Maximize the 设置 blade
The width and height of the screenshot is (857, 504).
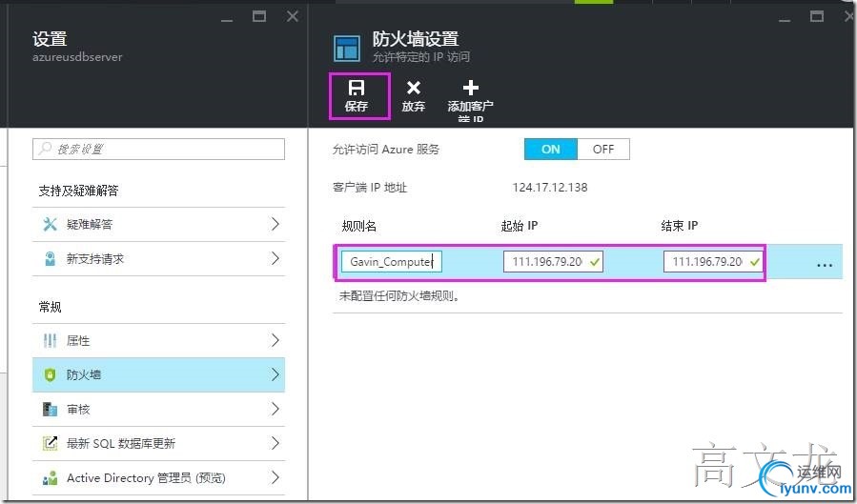tap(259, 16)
